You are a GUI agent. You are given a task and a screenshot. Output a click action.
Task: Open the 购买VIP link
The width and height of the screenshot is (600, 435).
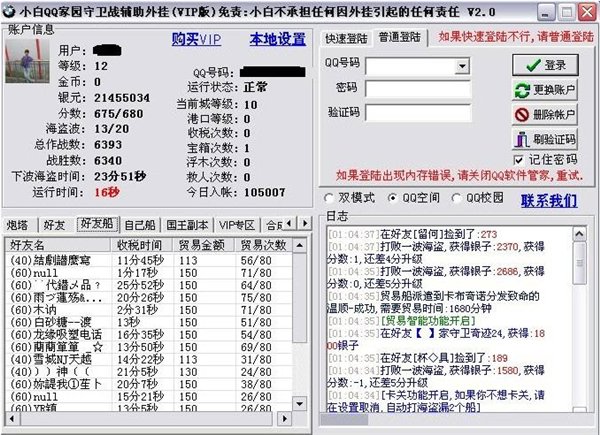(x=196, y=39)
